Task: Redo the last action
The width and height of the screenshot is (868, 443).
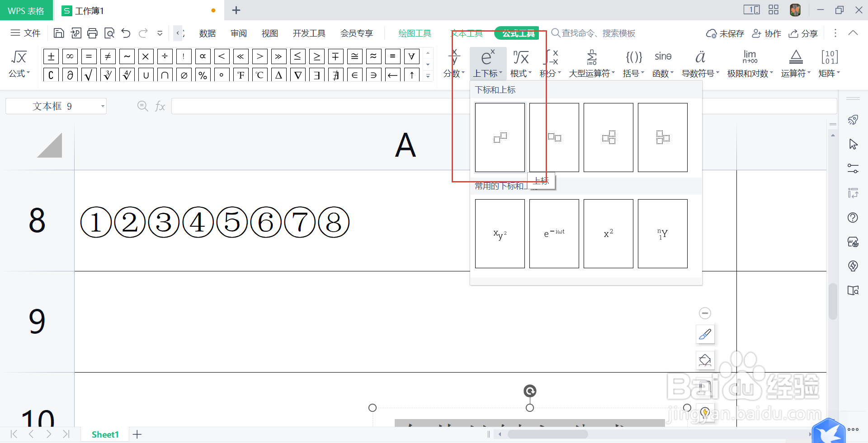Action: point(143,33)
